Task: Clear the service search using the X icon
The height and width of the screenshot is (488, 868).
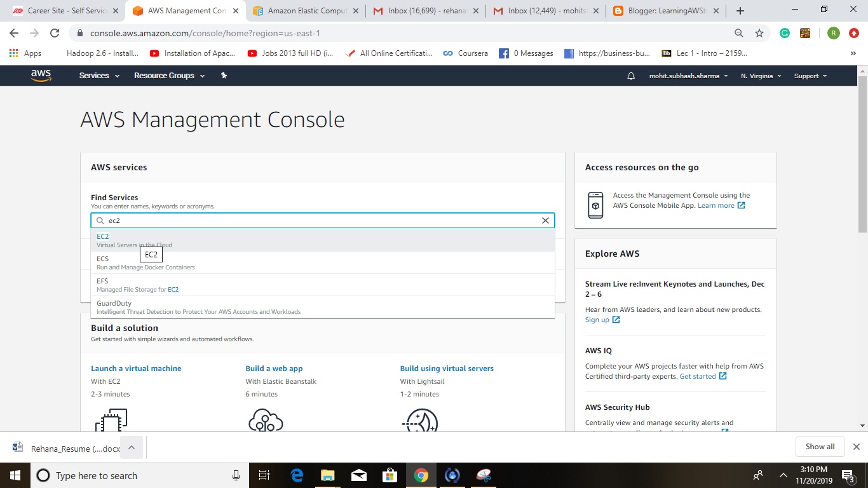Action: tap(545, 220)
